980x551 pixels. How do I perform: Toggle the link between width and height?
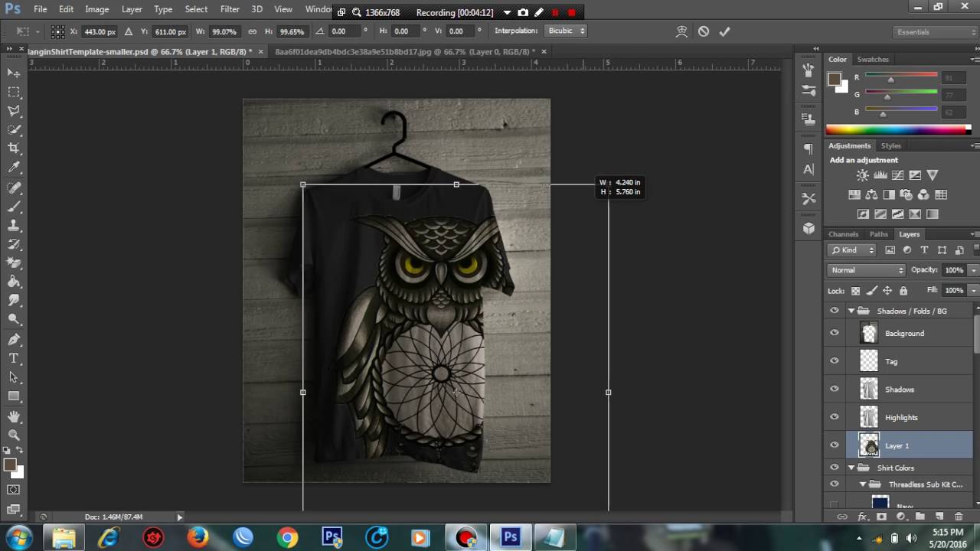253,31
